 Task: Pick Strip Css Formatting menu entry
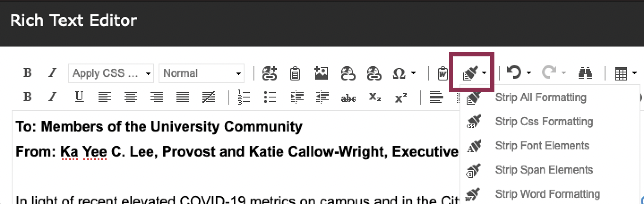pos(544,122)
